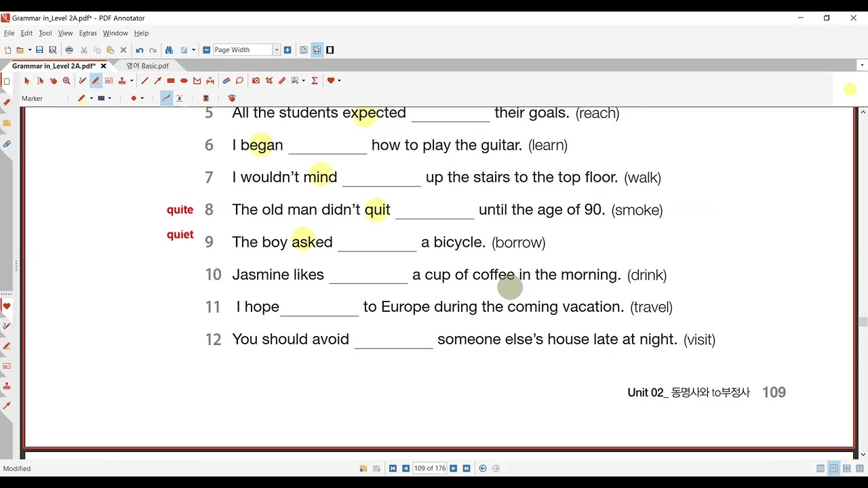
Task: Expand the stamp tool dropdown arrow
Action: point(132,81)
